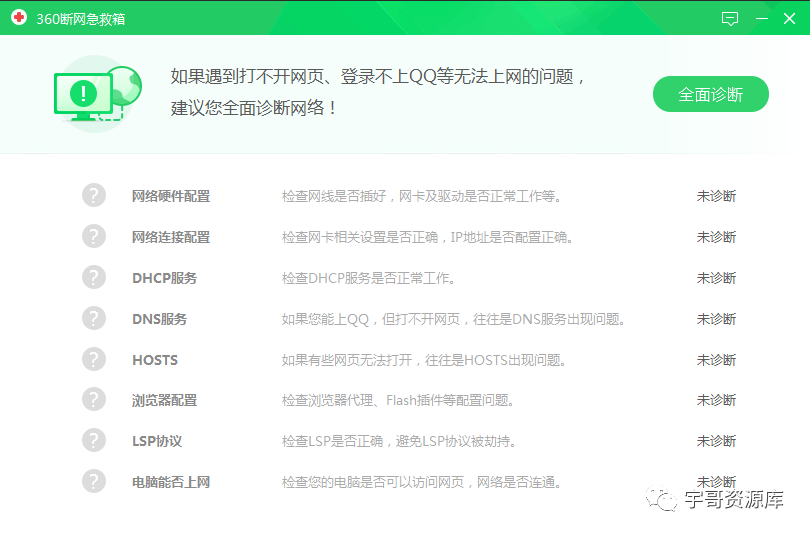Click question mark icon beside 浏览器配置
Viewport: 810px width, 535px height.
(94, 400)
